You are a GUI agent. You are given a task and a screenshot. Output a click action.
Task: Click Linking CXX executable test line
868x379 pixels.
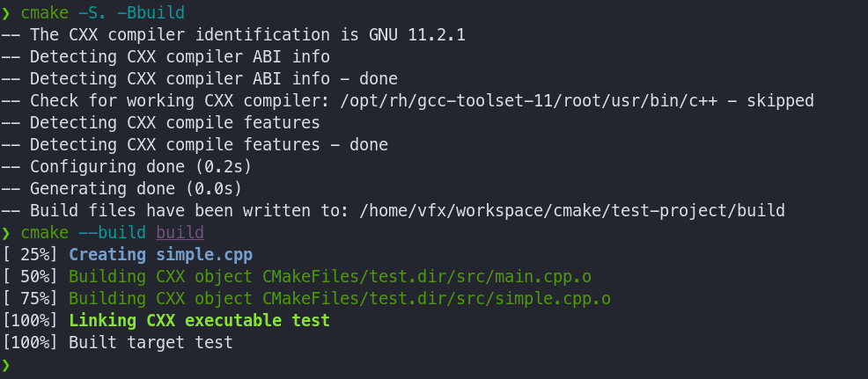(199, 320)
